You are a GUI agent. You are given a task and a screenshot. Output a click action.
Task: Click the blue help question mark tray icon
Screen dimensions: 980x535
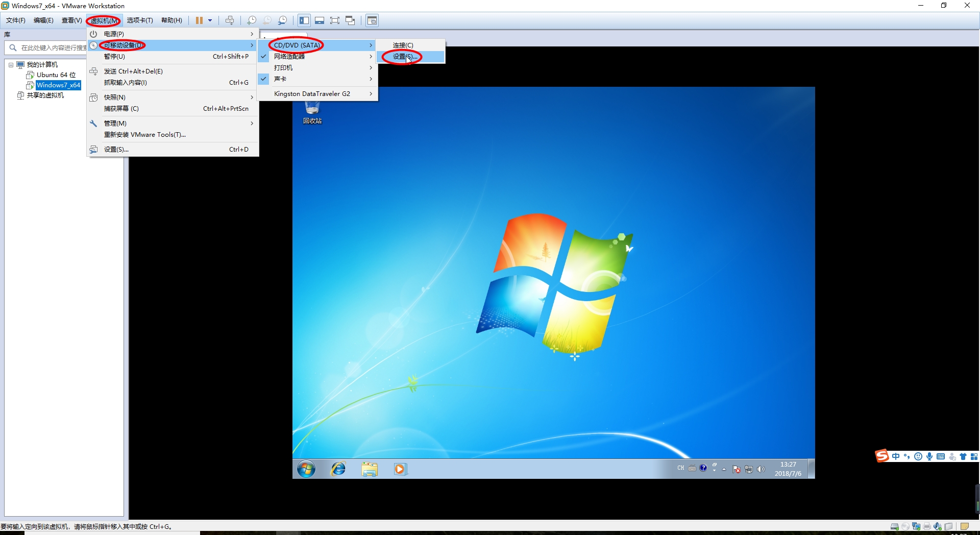pos(703,468)
